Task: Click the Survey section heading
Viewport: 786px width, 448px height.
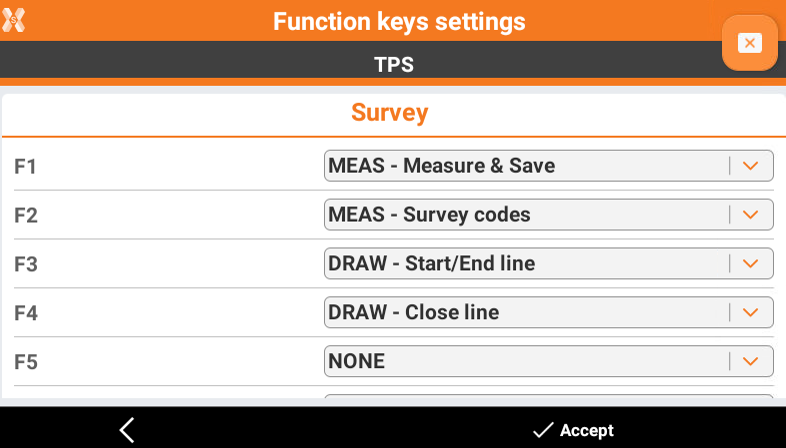Action: click(x=389, y=113)
